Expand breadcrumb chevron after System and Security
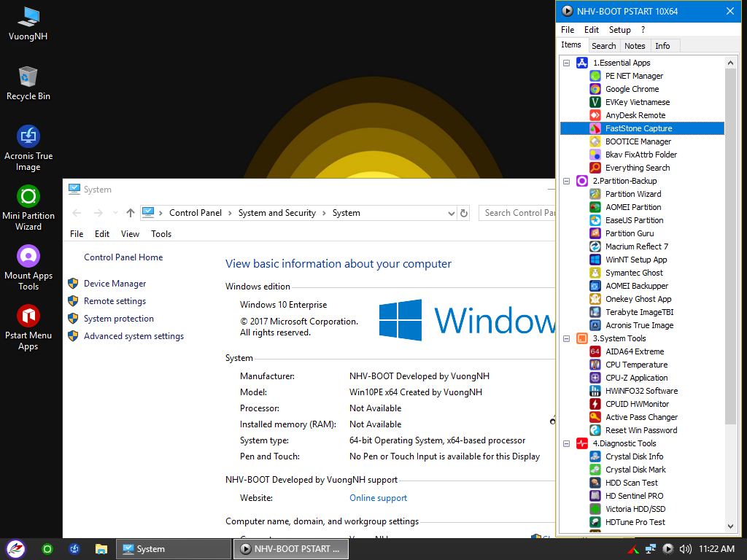Screen dimensions: 747x560 (x=324, y=214)
